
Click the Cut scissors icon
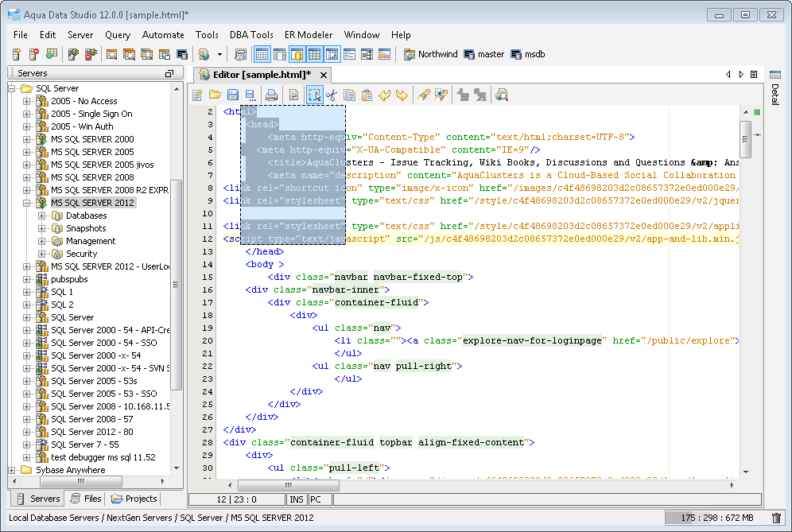pyautogui.click(x=332, y=95)
